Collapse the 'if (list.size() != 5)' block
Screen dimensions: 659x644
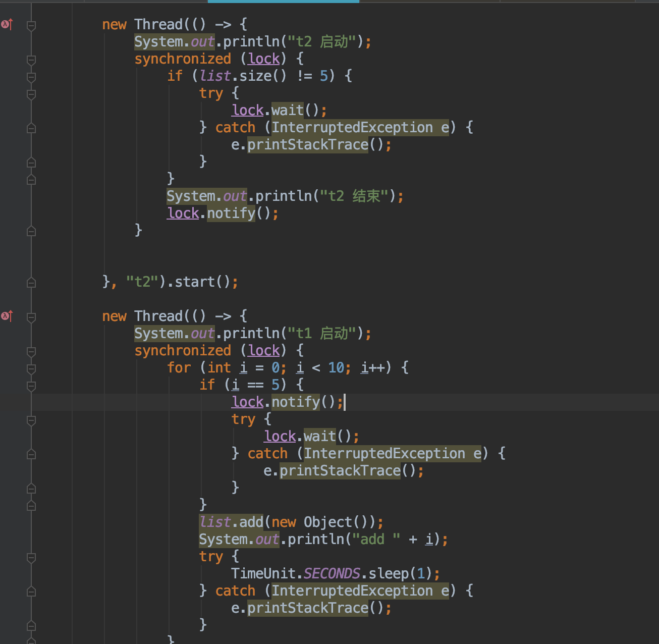[x=31, y=77]
